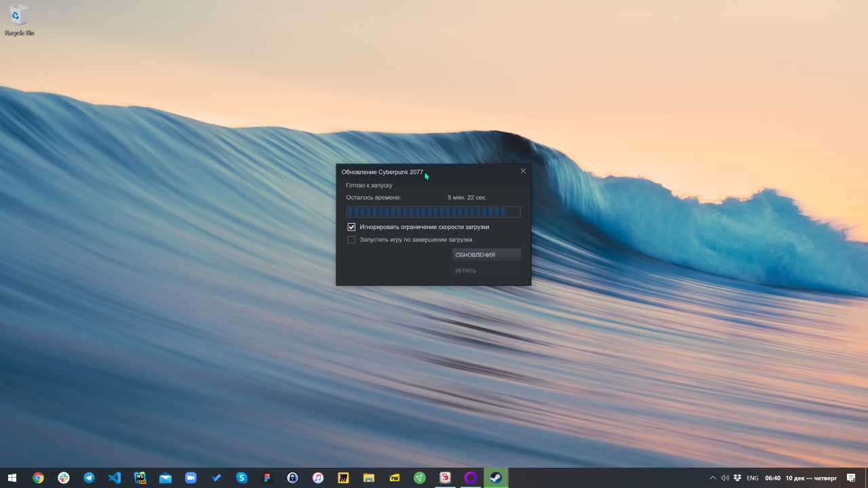Launch Google Chrome from the taskbar
The height and width of the screenshot is (488, 868).
[x=38, y=478]
